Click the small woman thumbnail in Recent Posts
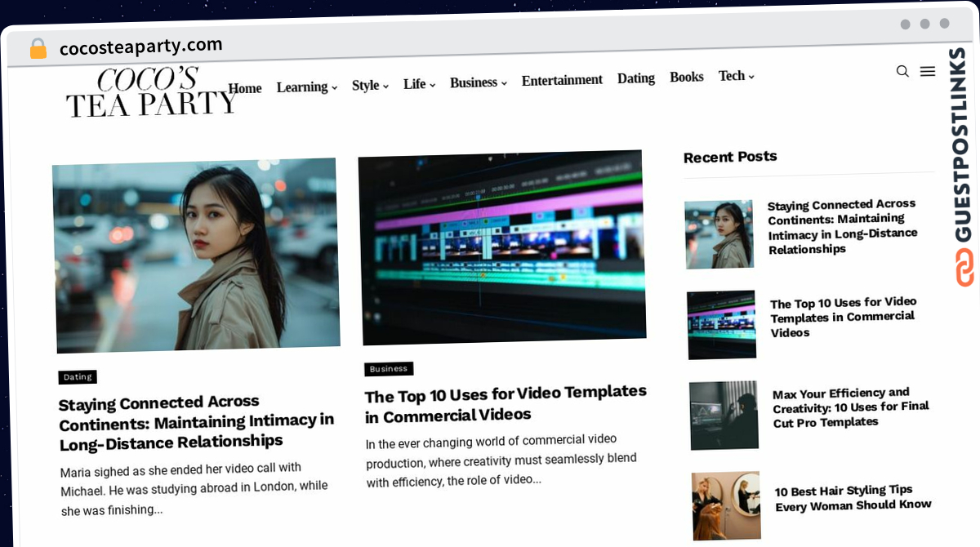Screen dimensions: 980x547 tap(719, 234)
